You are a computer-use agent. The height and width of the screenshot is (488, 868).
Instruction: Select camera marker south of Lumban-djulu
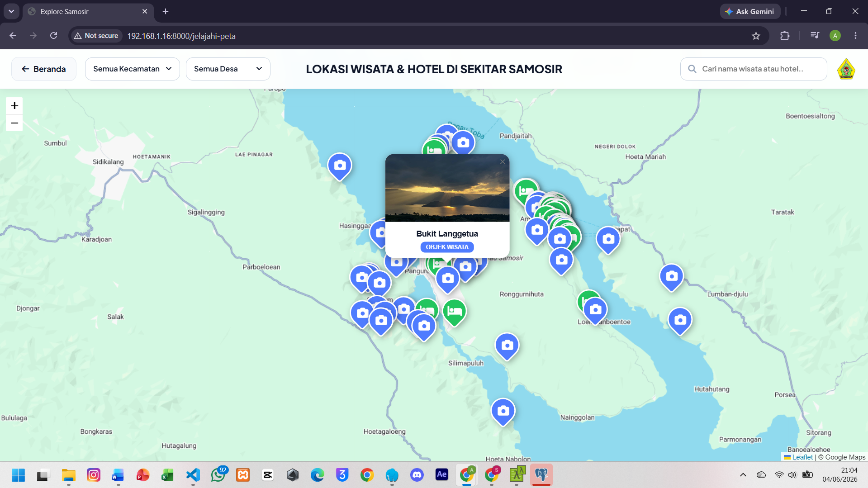click(680, 321)
